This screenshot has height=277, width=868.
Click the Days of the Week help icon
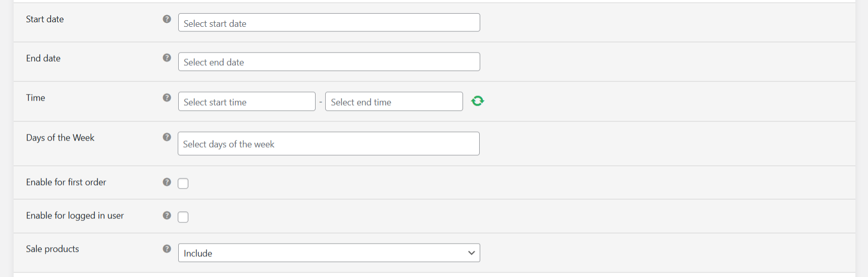167,137
